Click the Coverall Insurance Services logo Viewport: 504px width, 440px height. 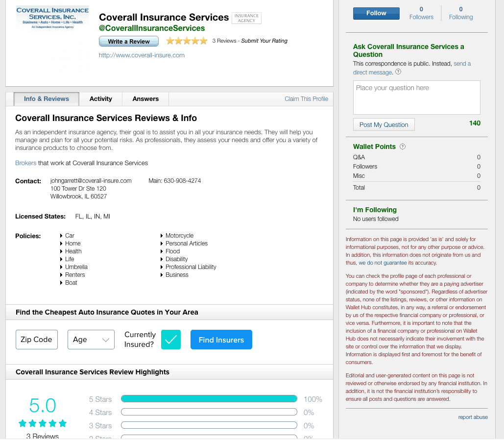point(52,17)
